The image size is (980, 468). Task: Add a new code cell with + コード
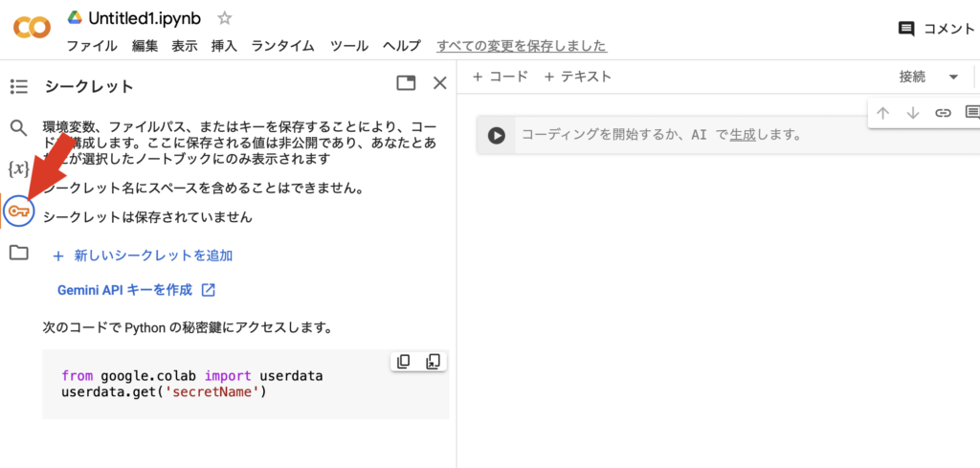pos(500,77)
